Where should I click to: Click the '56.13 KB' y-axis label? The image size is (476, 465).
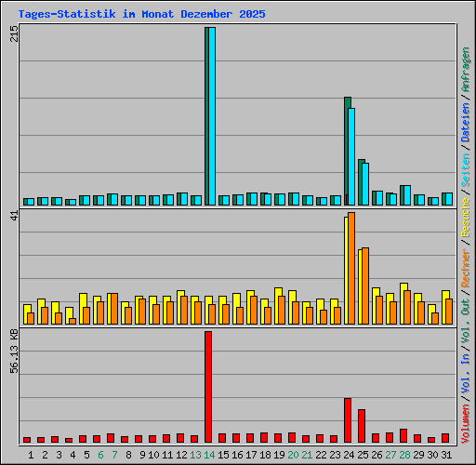pos(14,352)
